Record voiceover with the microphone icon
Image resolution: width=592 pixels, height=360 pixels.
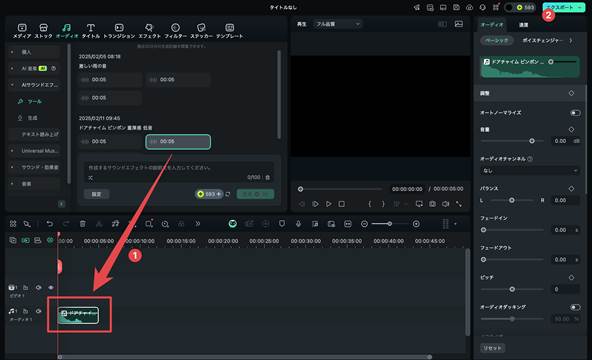298,224
